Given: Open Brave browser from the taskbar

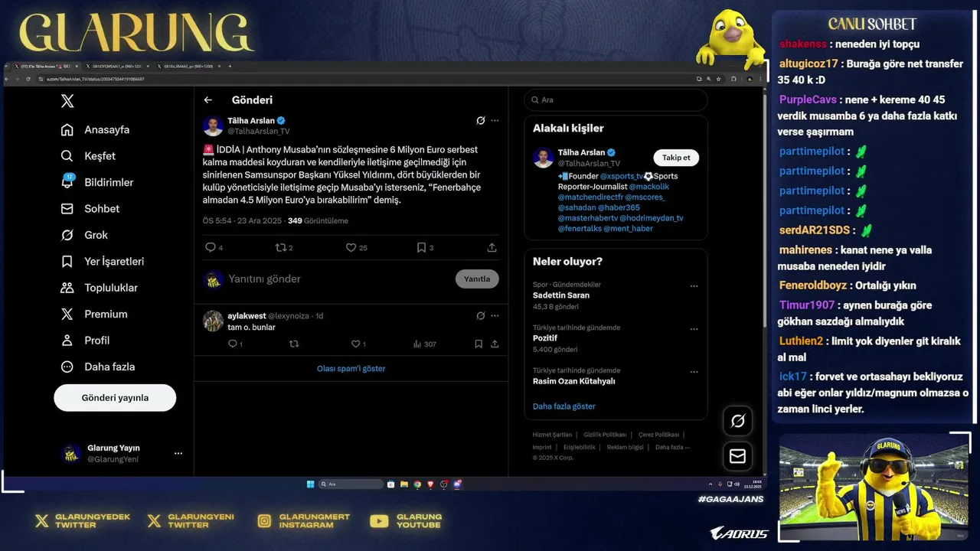Looking at the screenshot, I should [x=430, y=484].
